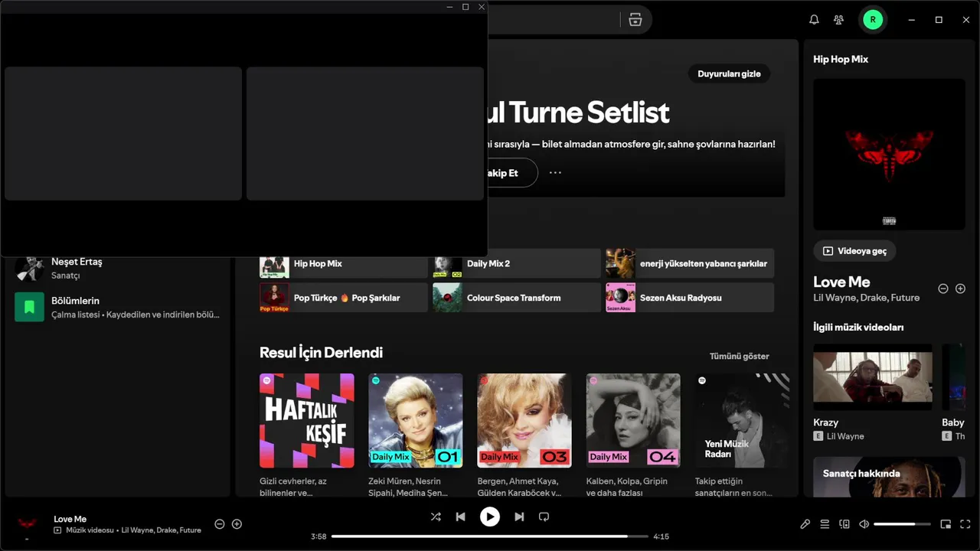This screenshot has height=551, width=980.
Task: Click Lil Wayne under Krazy video
Action: 845,436
